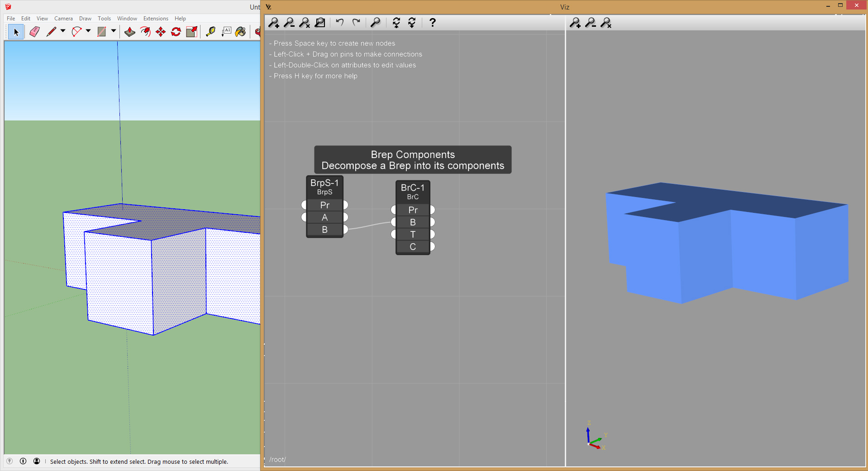The image size is (868, 471).
Task: Pick the Tape Measure tool
Action: coord(210,32)
